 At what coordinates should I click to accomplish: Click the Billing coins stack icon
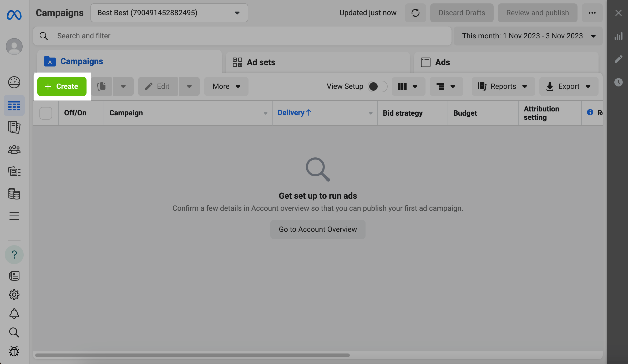click(x=14, y=194)
